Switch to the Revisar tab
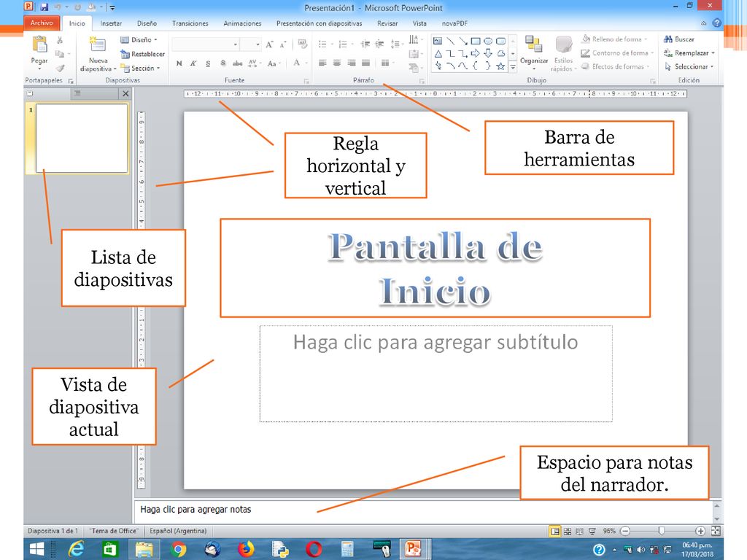The height and width of the screenshot is (560, 747). 387,23
